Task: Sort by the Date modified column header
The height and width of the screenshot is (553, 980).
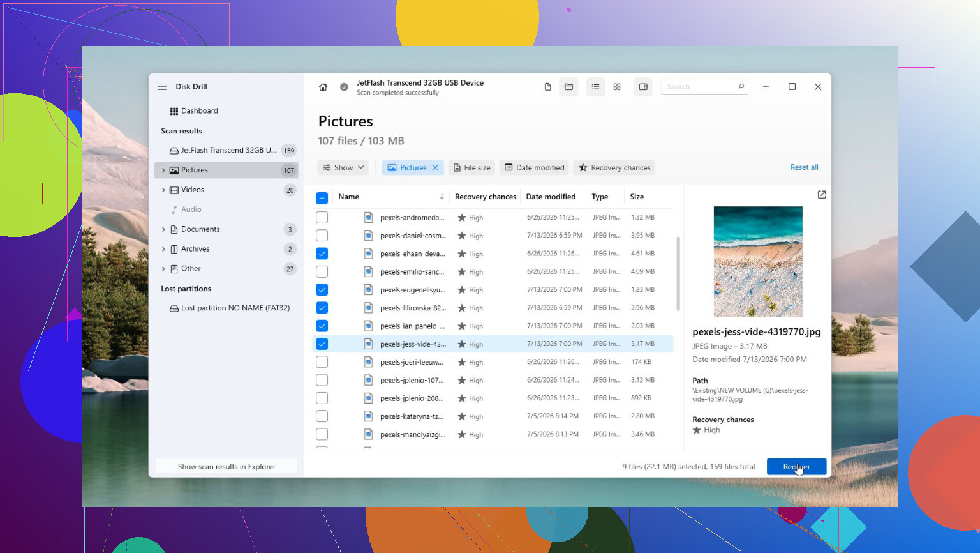Action: coord(551,197)
